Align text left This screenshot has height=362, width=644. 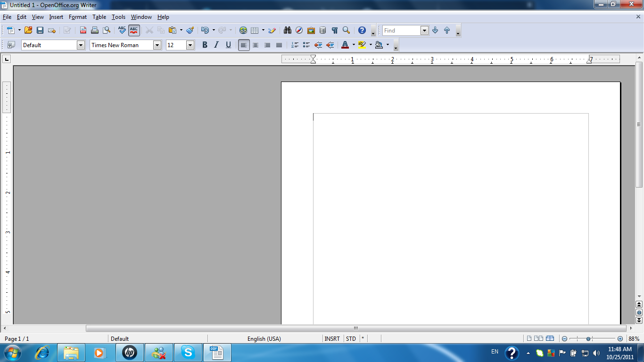point(244,45)
